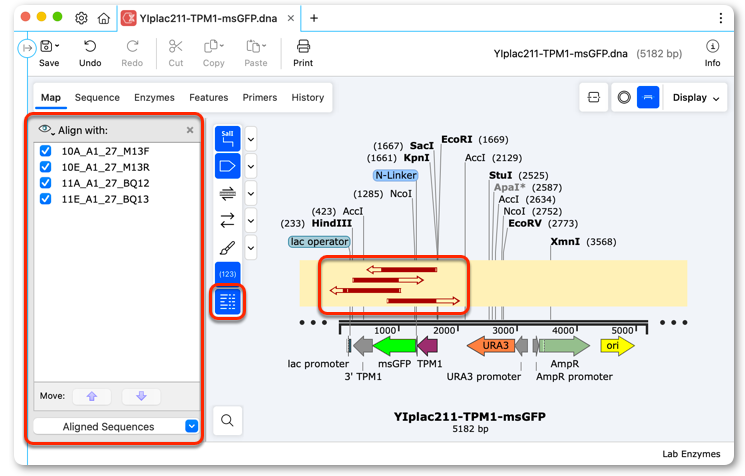Click the magnifier search icon

click(228, 420)
